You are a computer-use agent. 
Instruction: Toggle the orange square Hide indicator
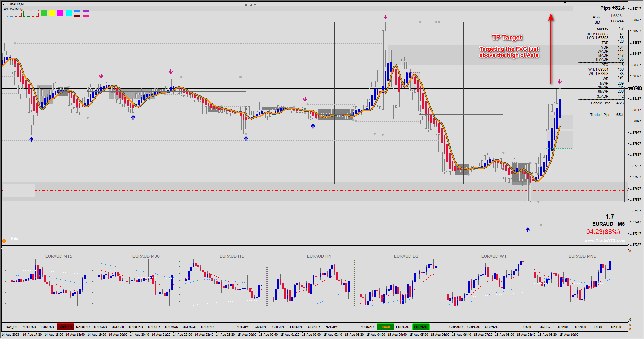[x=4, y=241]
